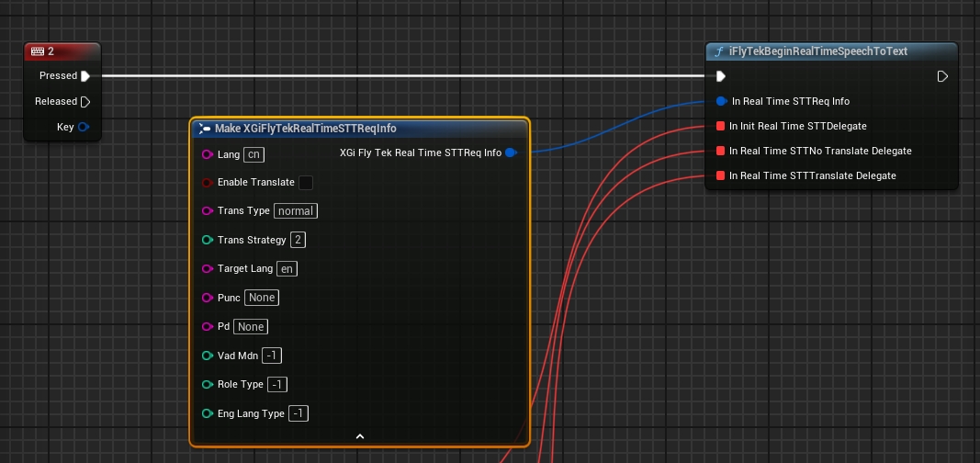
Task: Click the XGi Fly Tek Real Time STTReq Info output pin
Action: click(511, 152)
